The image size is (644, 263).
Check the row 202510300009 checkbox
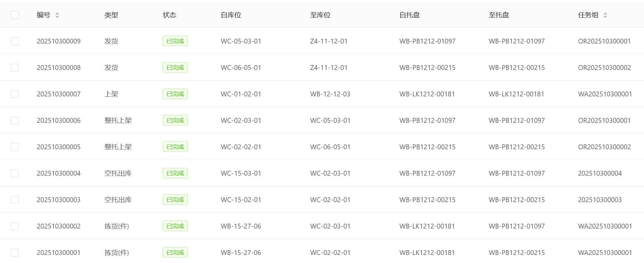[x=15, y=41]
